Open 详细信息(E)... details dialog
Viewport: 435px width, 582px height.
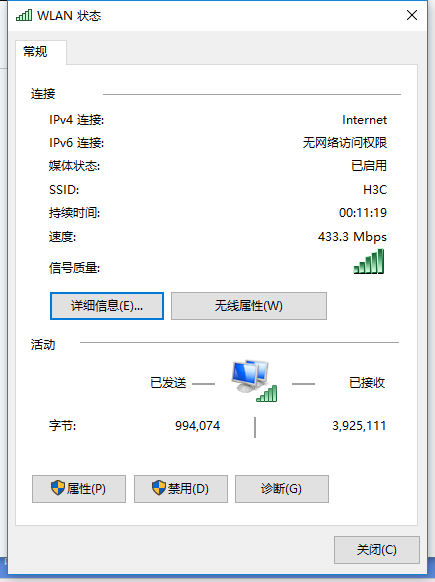coord(107,306)
